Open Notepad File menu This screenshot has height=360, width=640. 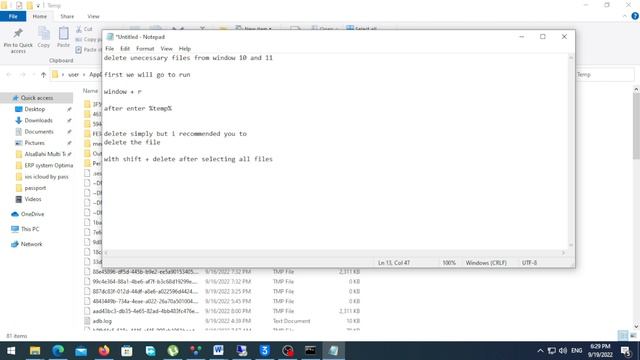point(109,49)
